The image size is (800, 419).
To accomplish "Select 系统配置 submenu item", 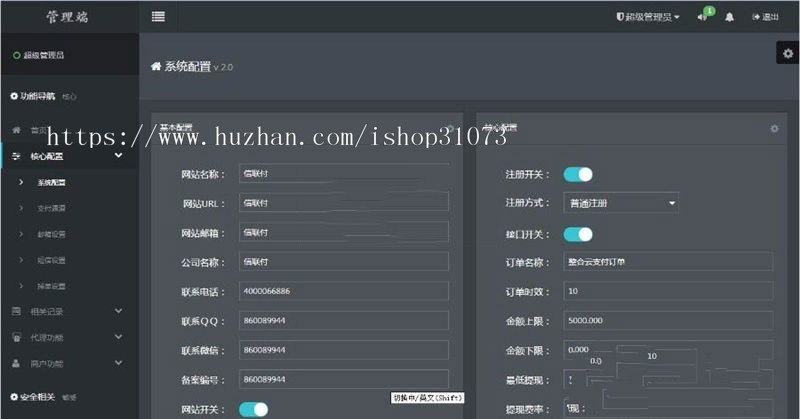I will 51,182.
